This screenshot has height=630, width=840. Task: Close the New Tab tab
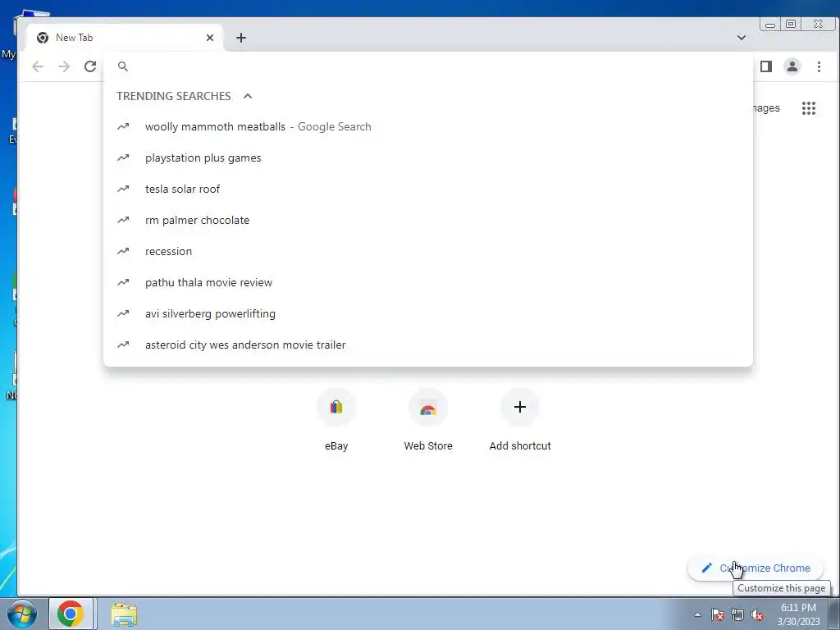(210, 38)
